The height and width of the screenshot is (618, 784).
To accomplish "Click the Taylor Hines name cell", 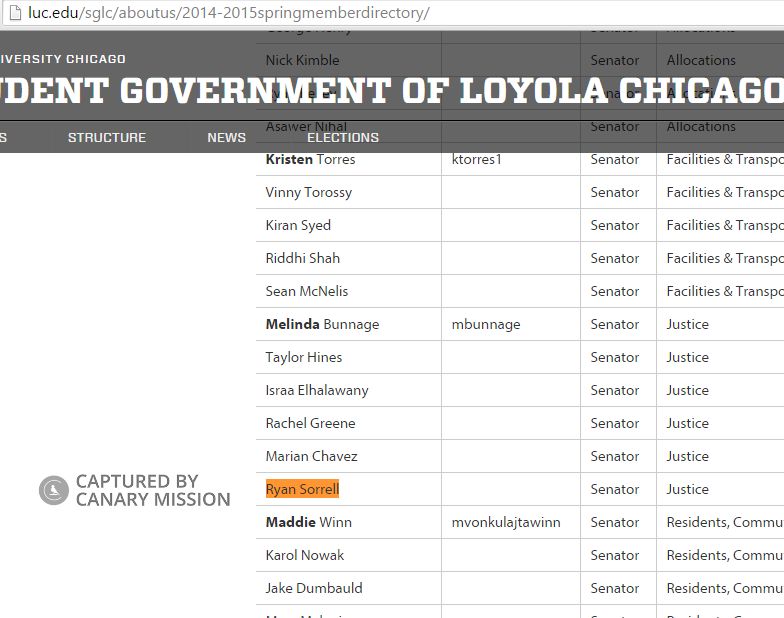I will [x=304, y=357].
